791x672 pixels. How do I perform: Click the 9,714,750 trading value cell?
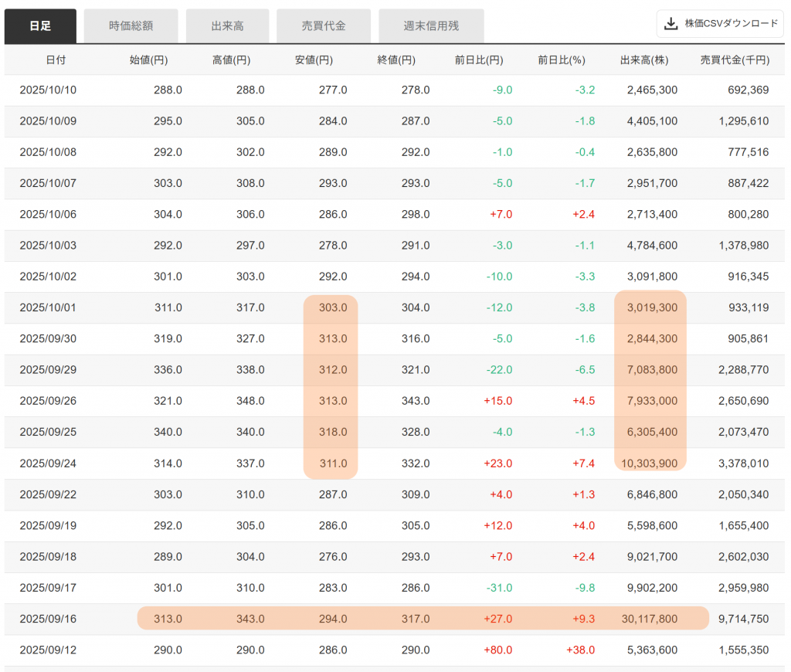point(743,619)
